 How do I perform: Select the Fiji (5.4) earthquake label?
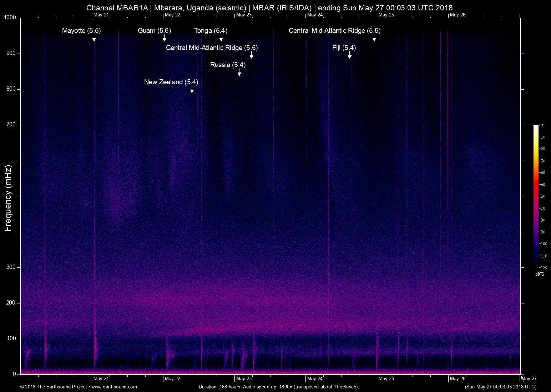(344, 48)
